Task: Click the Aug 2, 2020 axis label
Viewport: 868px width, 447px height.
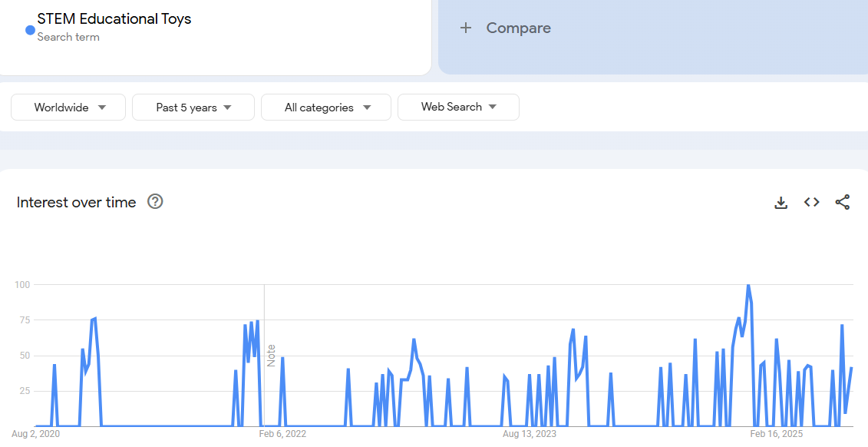Action: pos(35,434)
